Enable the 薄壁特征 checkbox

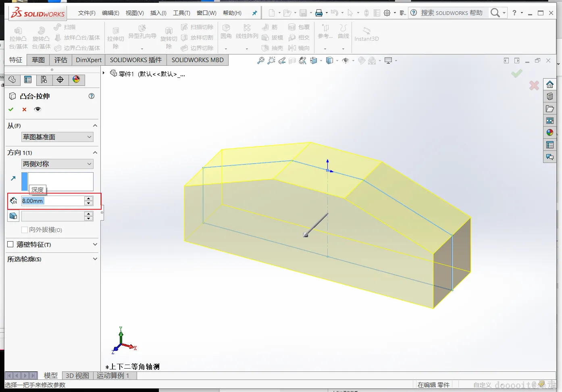(x=10, y=244)
